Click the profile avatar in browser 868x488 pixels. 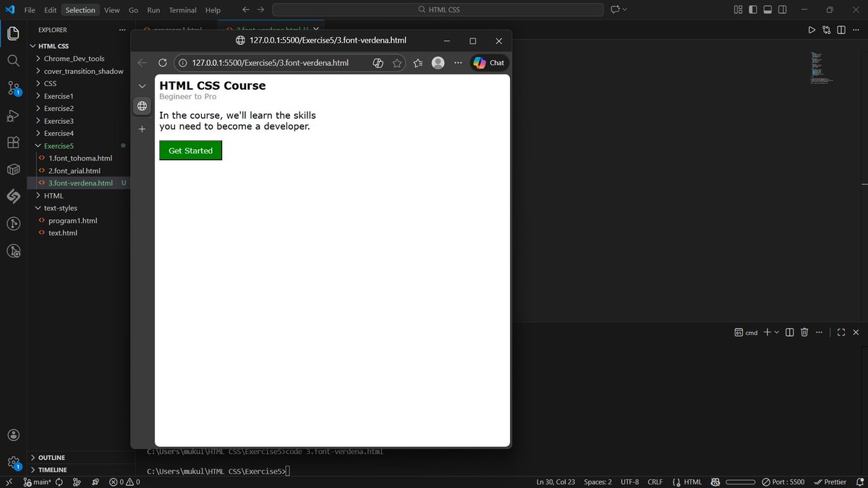(438, 63)
